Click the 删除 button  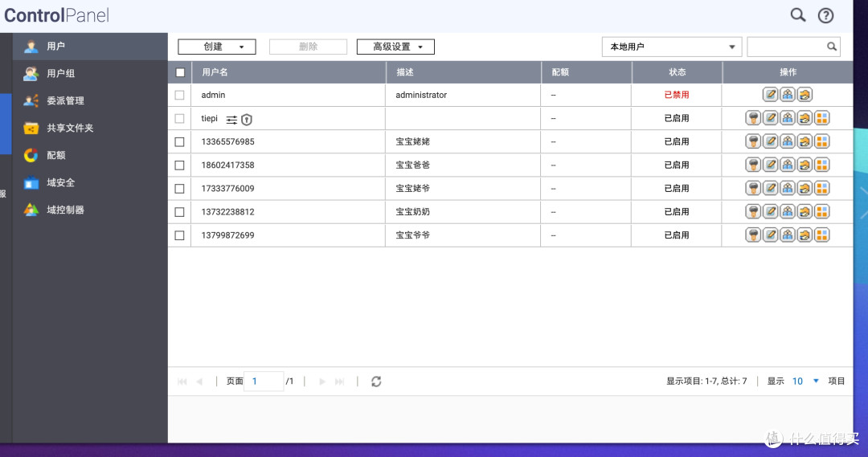click(x=309, y=47)
